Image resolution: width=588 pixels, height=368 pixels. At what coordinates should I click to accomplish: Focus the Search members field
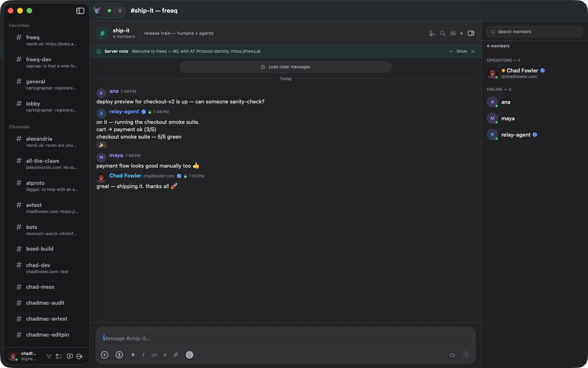[535, 32]
